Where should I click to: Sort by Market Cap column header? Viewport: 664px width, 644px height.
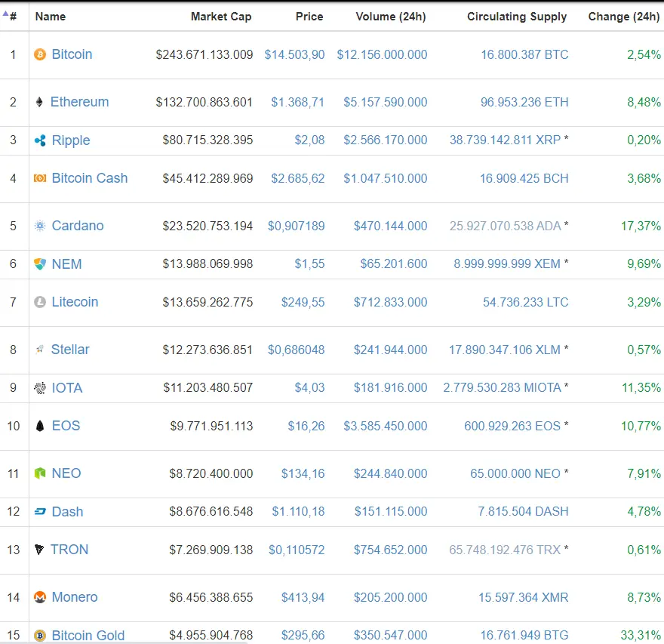221,17
